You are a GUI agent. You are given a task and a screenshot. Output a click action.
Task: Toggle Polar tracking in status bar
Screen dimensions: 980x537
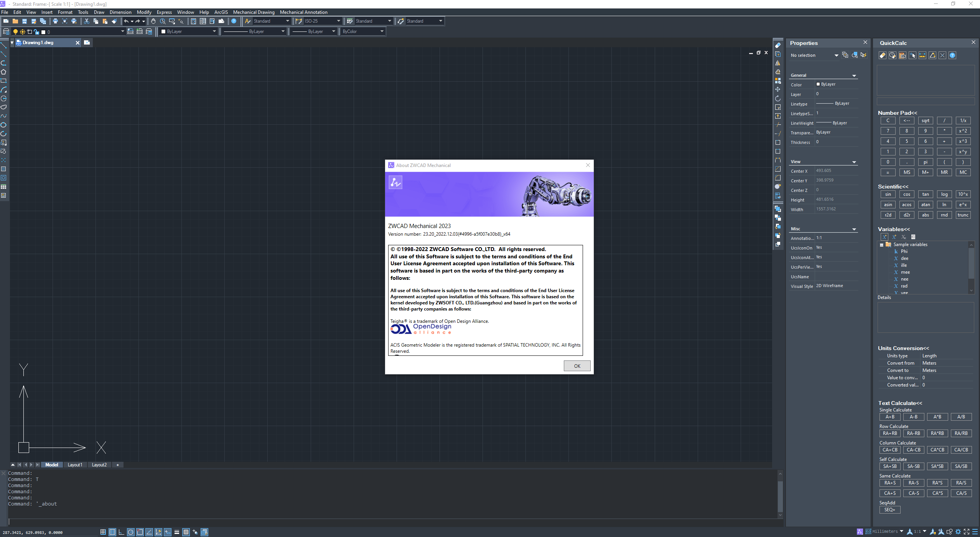coord(131,532)
